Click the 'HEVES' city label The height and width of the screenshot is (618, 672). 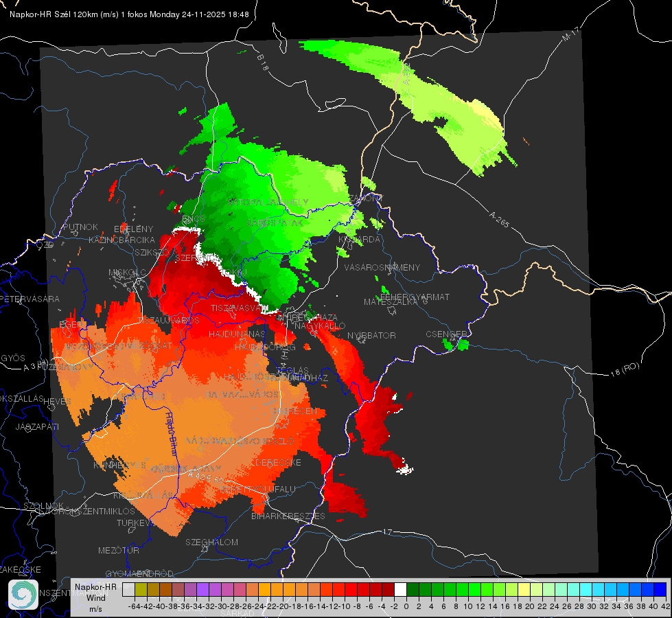57,401
